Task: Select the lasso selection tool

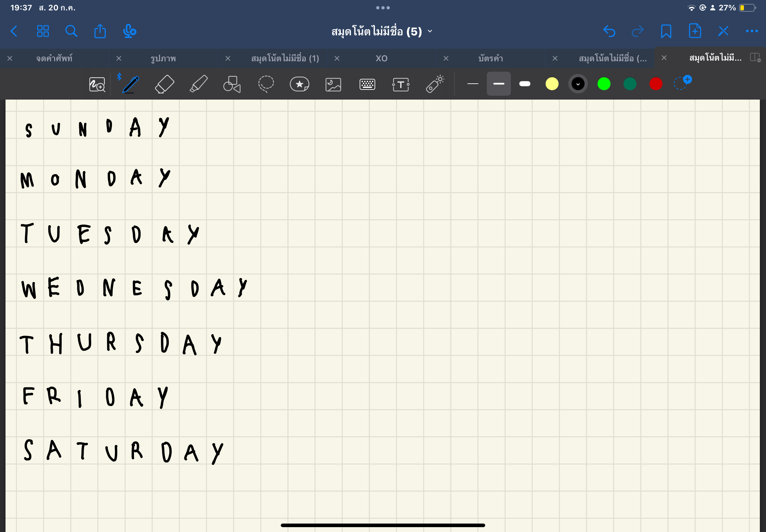Action: [x=266, y=84]
